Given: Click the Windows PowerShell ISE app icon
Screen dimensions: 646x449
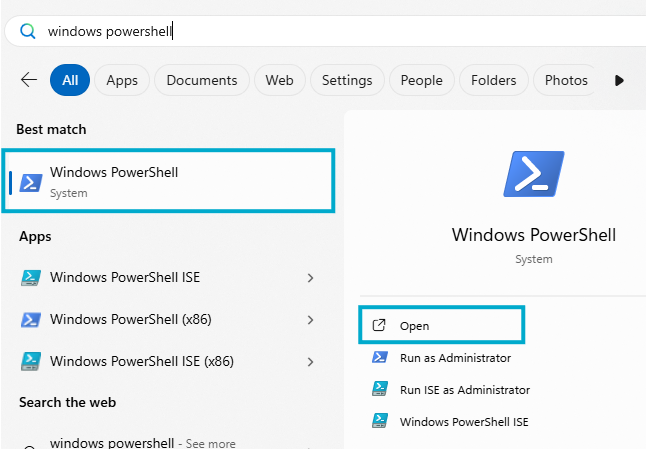Looking at the screenshot, I should 31,278.
